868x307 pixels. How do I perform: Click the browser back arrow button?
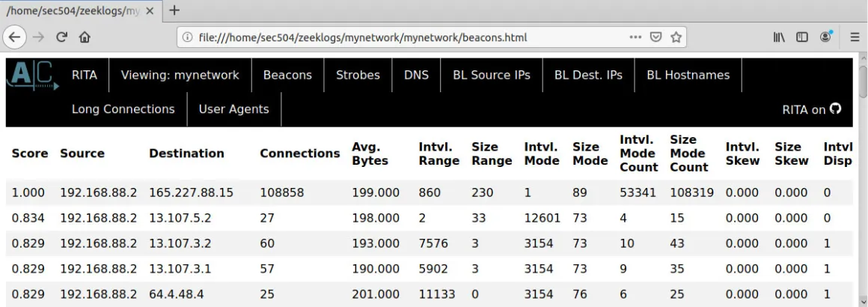click(15, 37)
